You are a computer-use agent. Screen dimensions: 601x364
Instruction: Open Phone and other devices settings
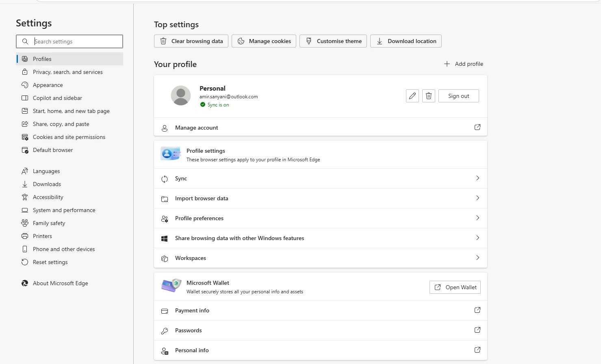pyautogui.click(x=69, y=249)
